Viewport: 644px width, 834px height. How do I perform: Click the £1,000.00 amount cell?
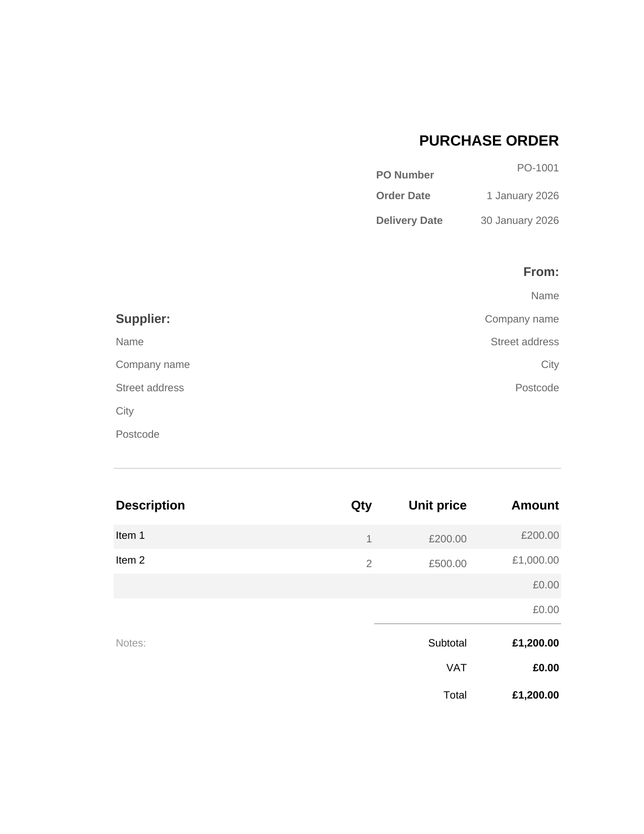535,560
